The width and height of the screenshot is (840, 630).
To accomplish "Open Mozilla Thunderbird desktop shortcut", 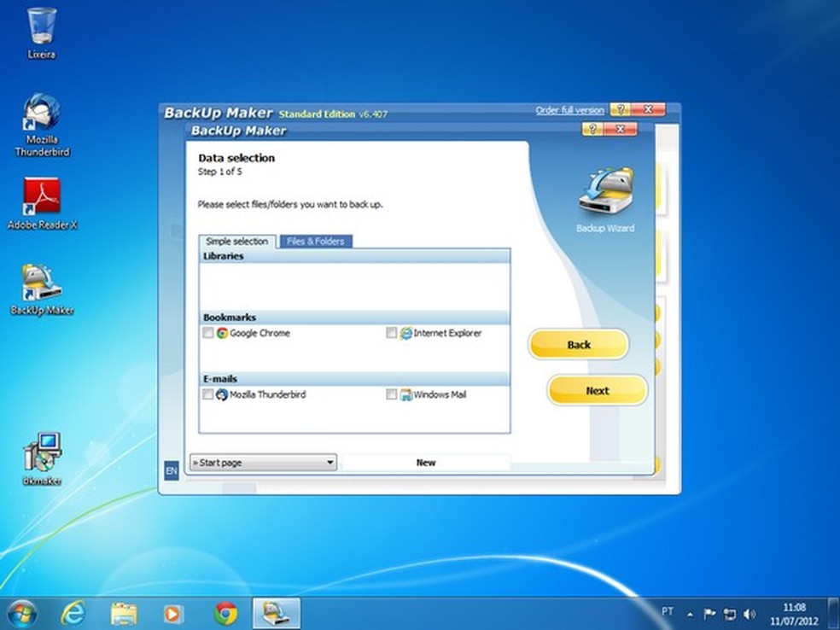I will point(41,115).
